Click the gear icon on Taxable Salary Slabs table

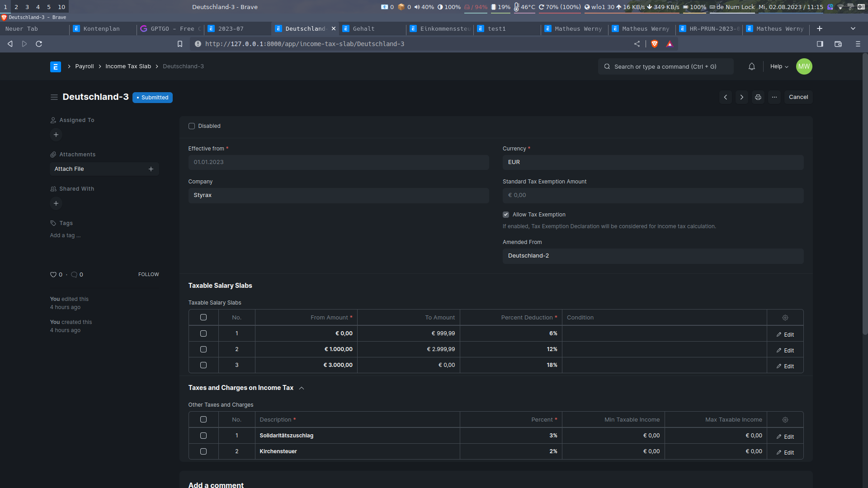(x=785, y=317)
